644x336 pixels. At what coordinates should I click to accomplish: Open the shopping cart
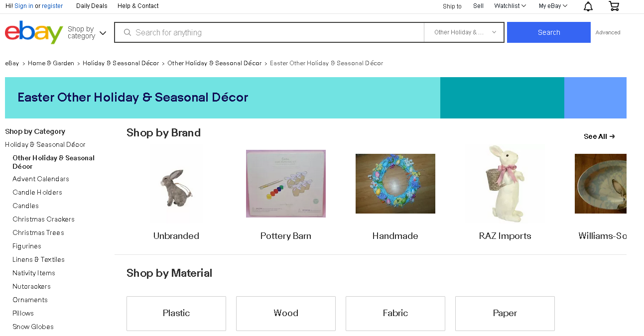click(614, 6)
